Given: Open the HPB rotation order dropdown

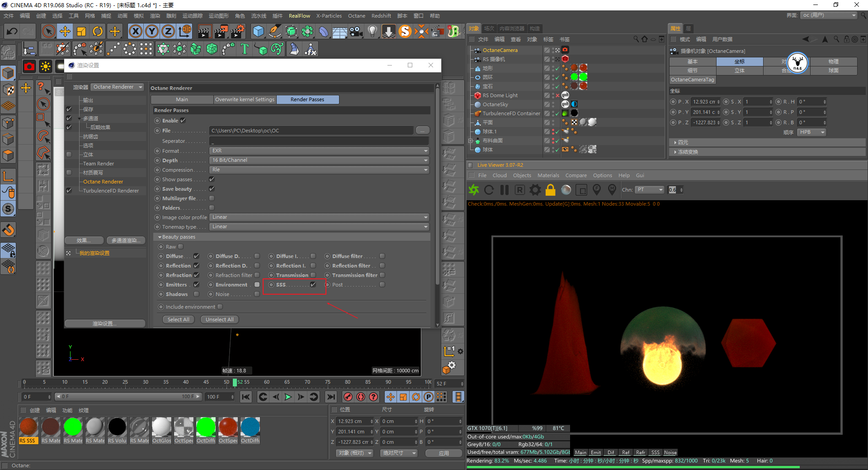Looking at the screenshot, I should [x=811, y=132].
